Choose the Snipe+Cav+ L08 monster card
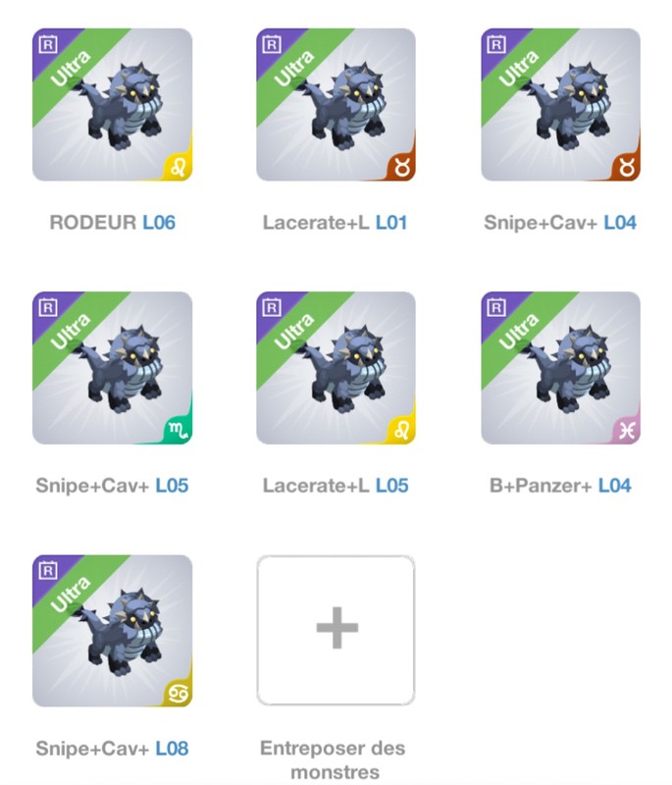The width and height of the screenshot is (672, 785). 112,631
